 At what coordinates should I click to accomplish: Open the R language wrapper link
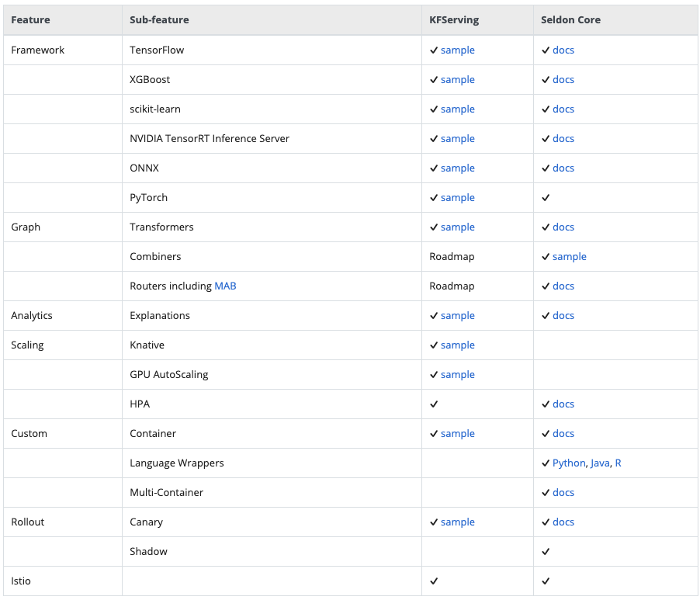(x=619, y=463)
